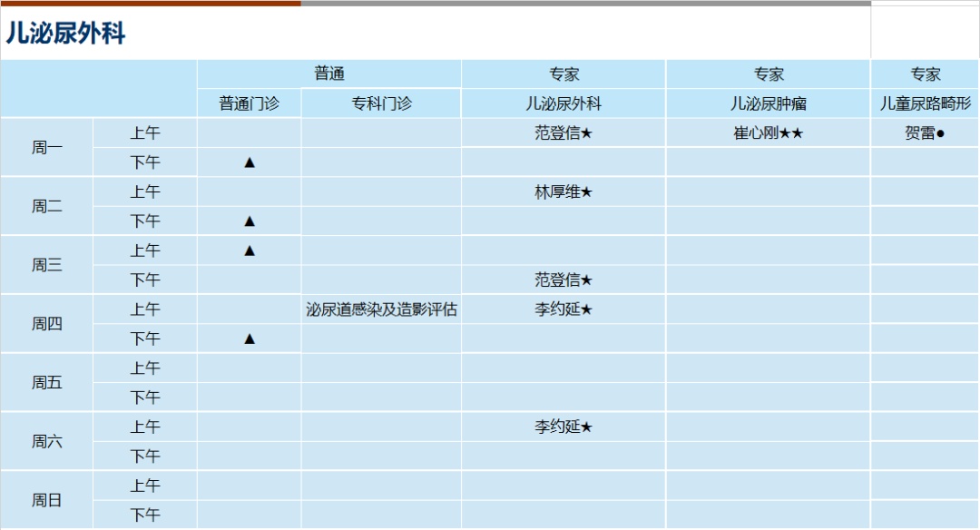Screen dimensions: 980x530
Task: Click the 普通门诊 column header
Action: tap(249, 103)
